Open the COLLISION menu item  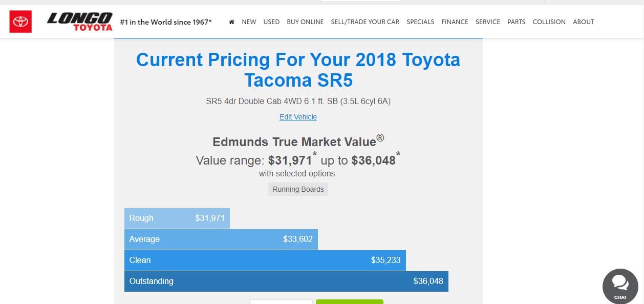549,22
